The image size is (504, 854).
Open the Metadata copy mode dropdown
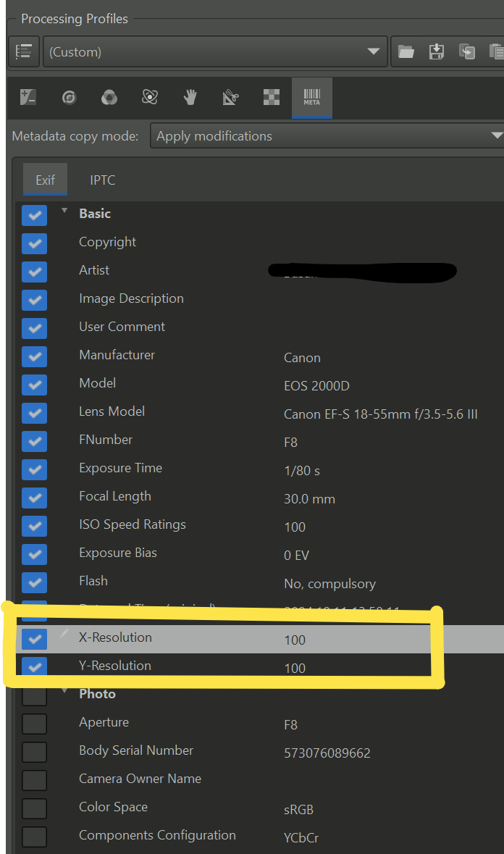[x=327, y=135]
